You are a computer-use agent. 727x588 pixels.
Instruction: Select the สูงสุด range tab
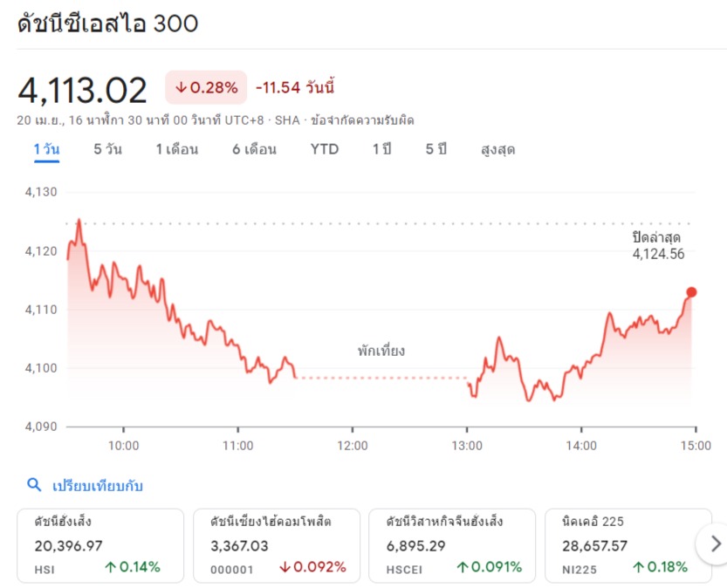497,149
